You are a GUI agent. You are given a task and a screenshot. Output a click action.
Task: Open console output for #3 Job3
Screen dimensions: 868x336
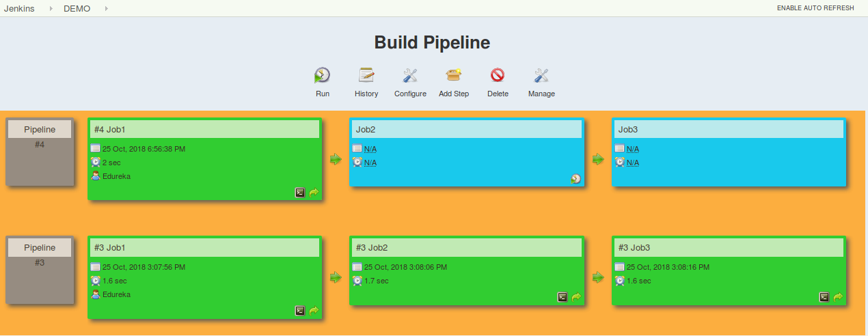pos(825,297)
